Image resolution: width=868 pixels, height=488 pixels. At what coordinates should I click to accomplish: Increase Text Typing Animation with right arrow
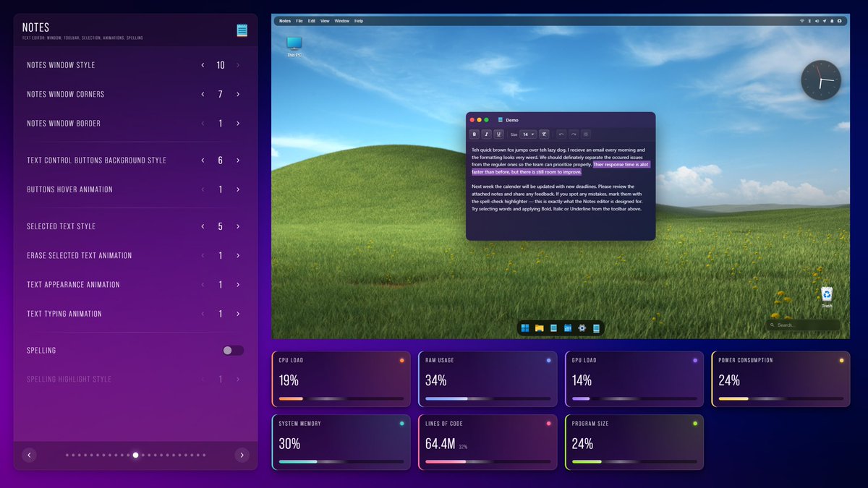pos(238,314)
